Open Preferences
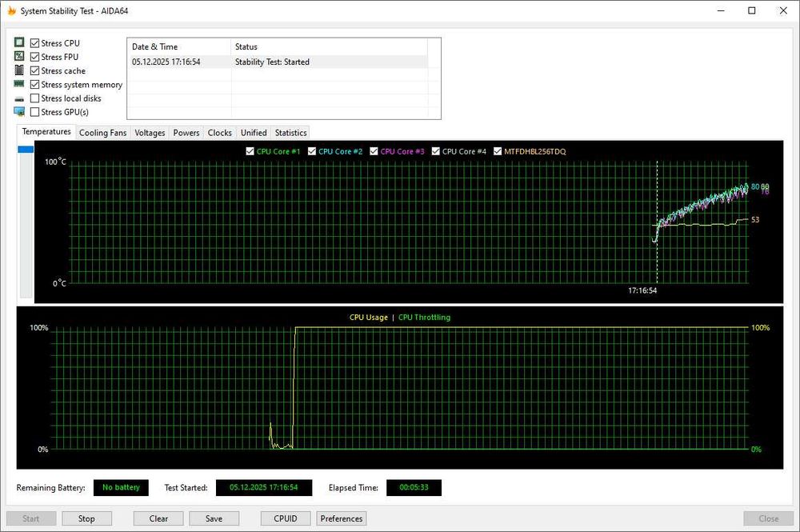 pos(342,518)
